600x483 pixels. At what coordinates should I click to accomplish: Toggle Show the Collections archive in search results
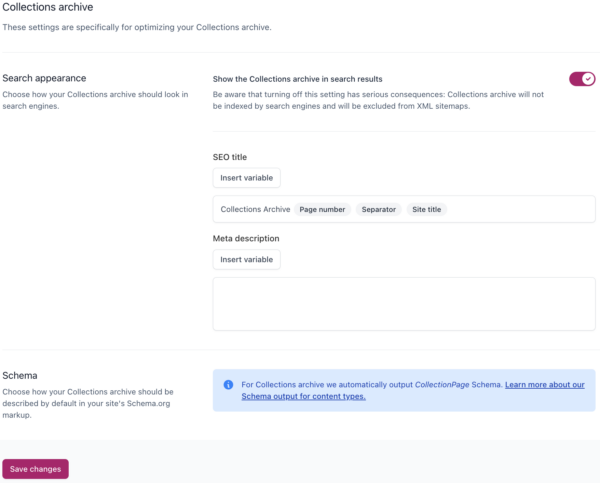[581, 79]
